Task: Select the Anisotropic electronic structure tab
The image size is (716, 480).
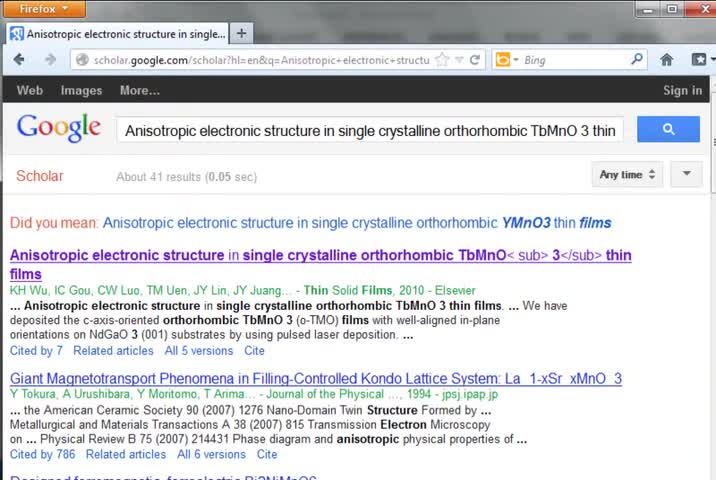Action: pos(117,34)
